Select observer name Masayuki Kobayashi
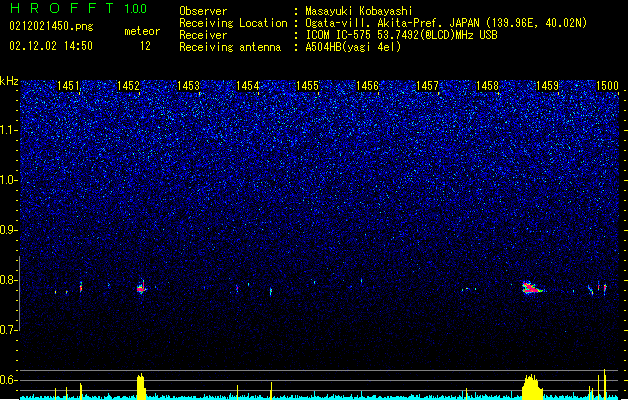Image resolution: width=629 pixels, height=400 pixels. (x=359, y=11)
